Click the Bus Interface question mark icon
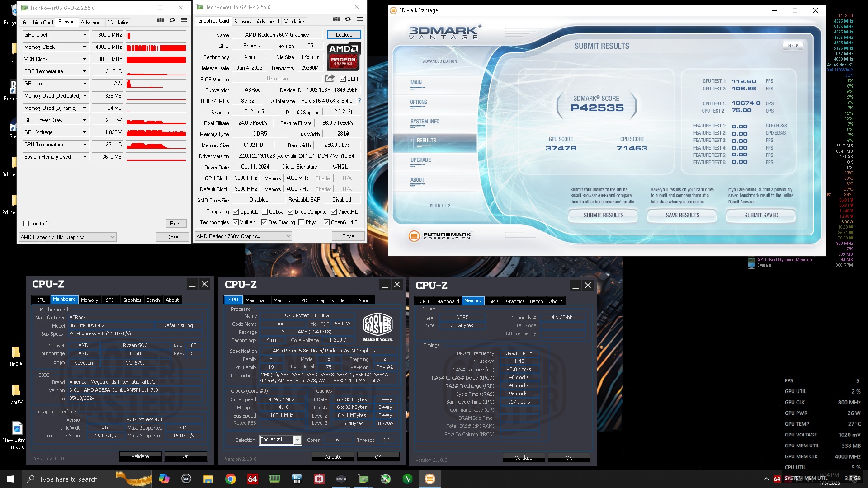 [359, 101]
